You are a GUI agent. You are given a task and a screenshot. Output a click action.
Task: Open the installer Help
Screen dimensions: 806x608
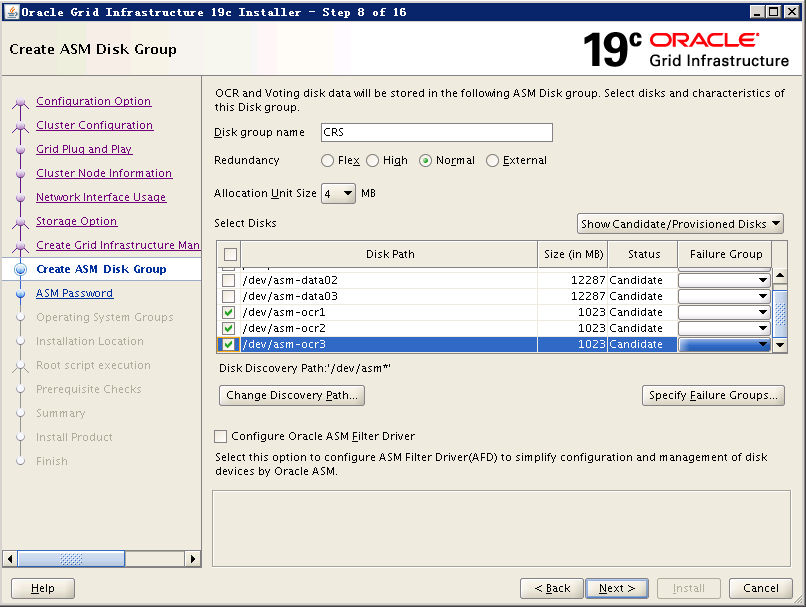coord(43,588)
